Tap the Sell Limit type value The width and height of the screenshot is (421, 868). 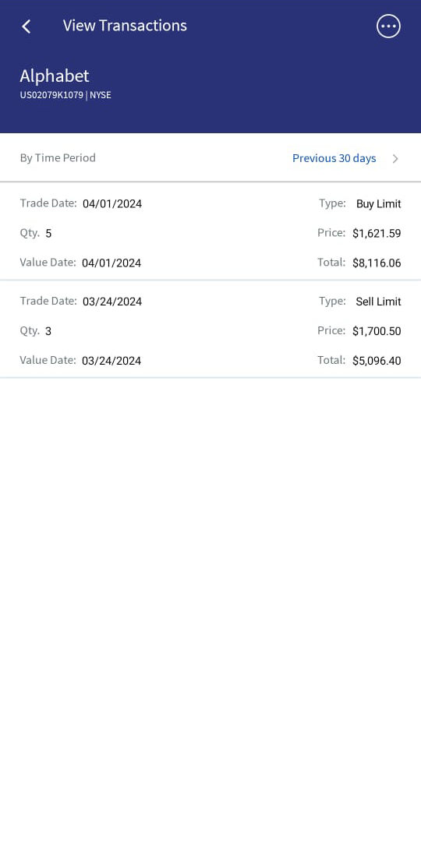click(x=378, y=302)
